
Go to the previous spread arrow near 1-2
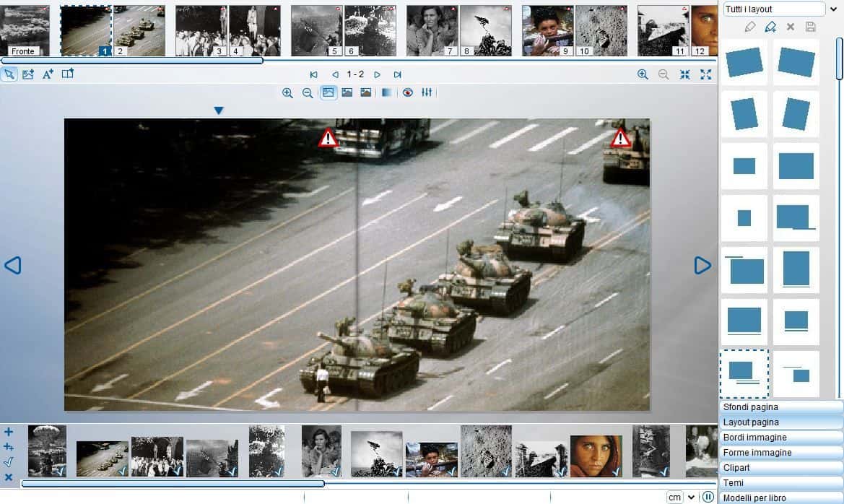tap(335, 75)
